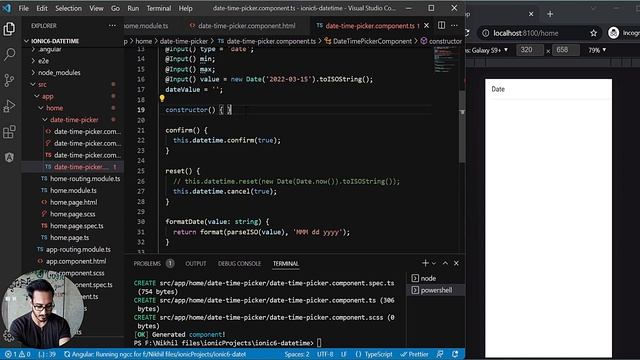Select the node terminal instance

[x=436, y=278]
